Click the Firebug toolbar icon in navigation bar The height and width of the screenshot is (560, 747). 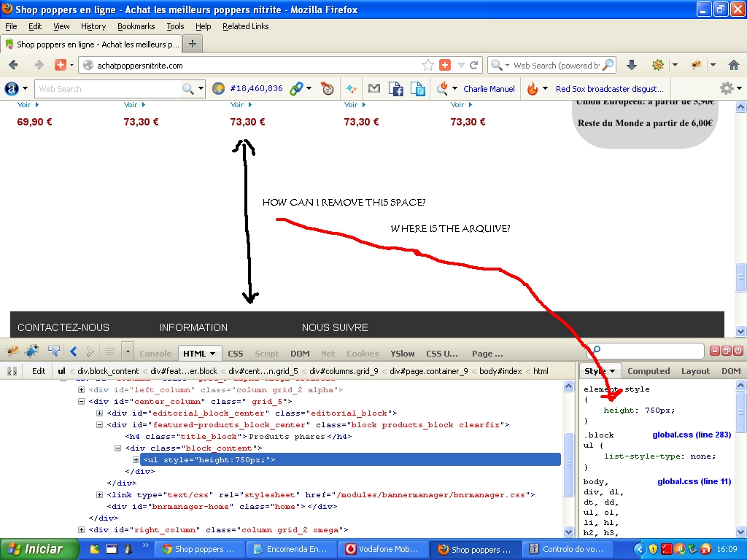696,65
